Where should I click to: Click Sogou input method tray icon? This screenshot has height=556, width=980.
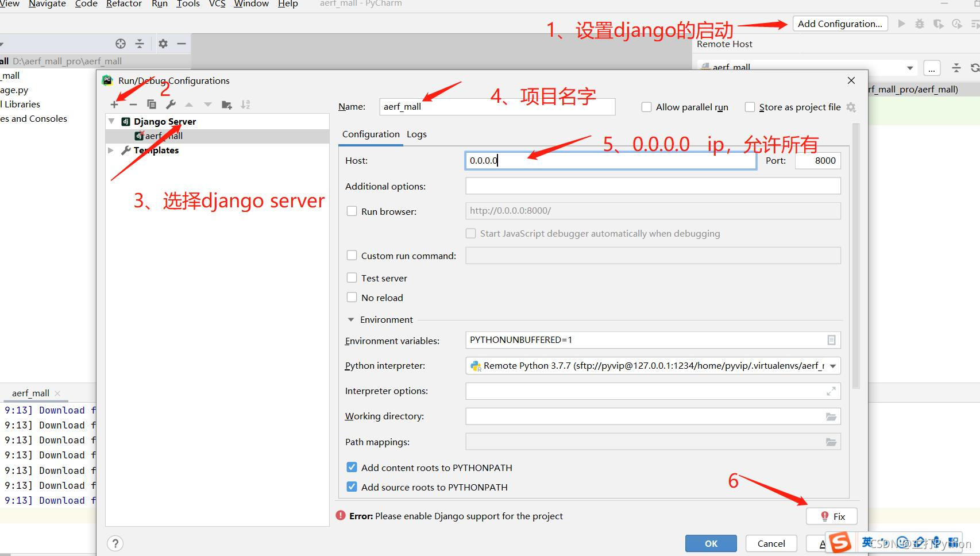click(x=840, y=542)
